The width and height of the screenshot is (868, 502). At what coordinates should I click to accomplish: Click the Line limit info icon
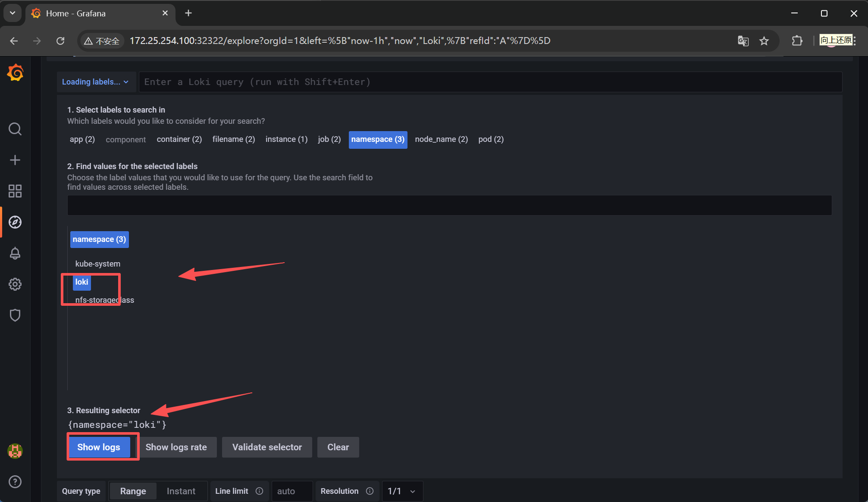(x=259, y=491)
